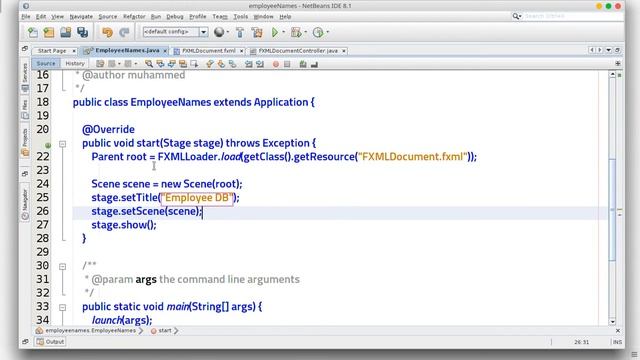Switch editor to History view

pyautogui.click(x=75, y=63)
